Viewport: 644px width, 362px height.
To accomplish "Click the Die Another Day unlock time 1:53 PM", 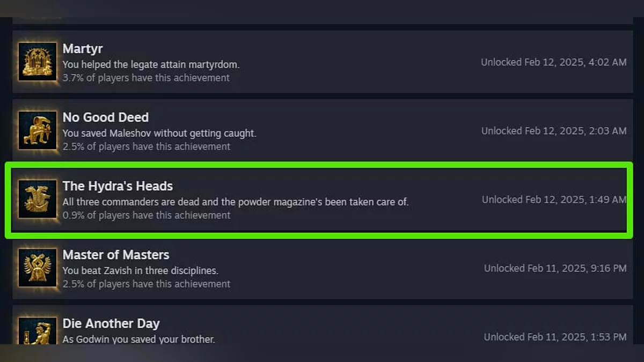I will click(x=555, y=337).
